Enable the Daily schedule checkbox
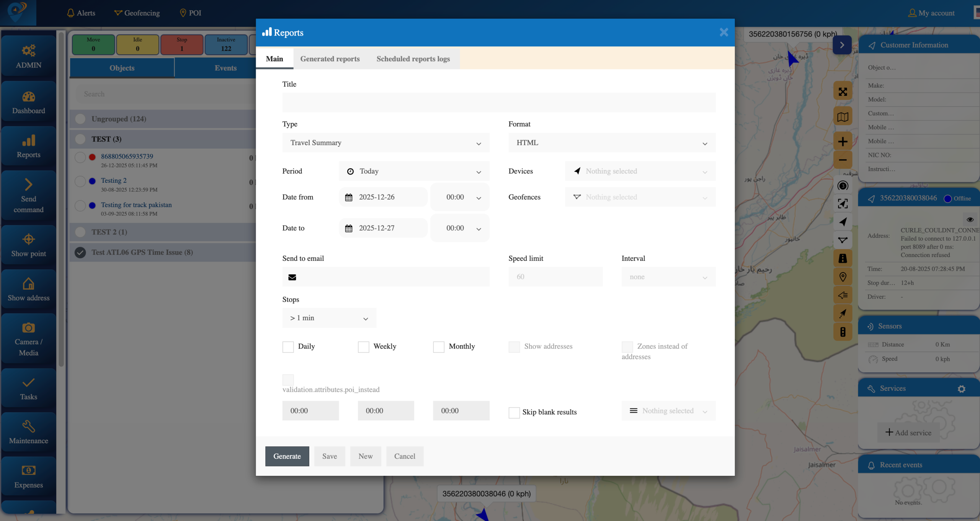This screenshot has height=521, width=980. click(288, 347)
